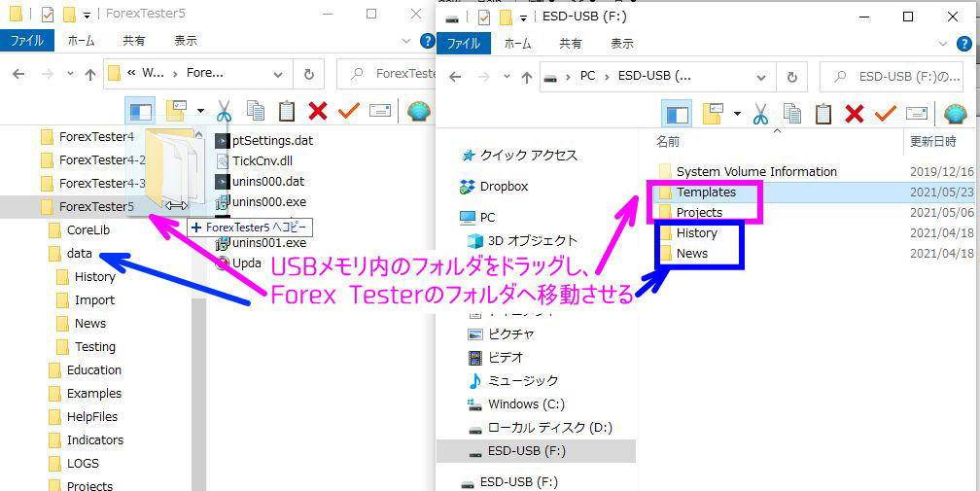Screen dimensions: 980x491
Task: Click cut scissors icon in ForexTester5 window
Action: 224,111
